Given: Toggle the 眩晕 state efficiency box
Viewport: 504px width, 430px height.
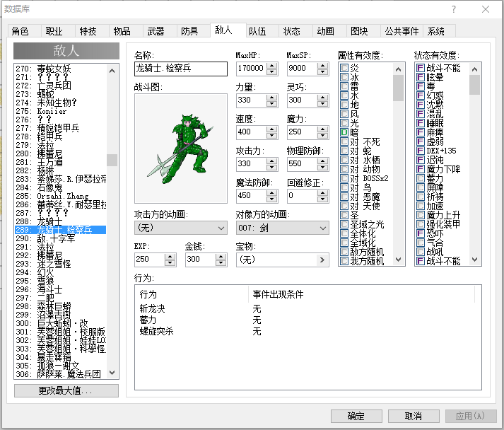Looking at the screenshot, I should 421,77.
